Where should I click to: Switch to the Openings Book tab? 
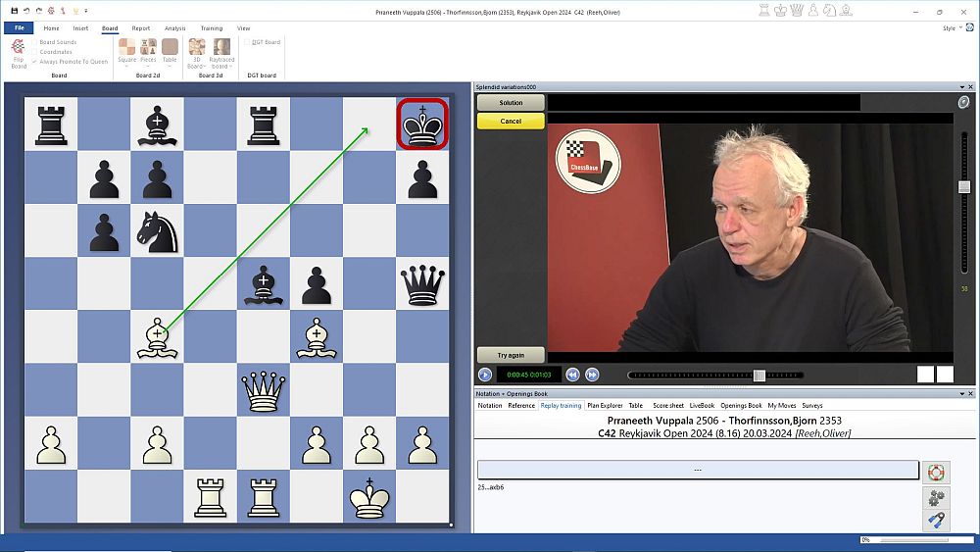tap(741, 405)
